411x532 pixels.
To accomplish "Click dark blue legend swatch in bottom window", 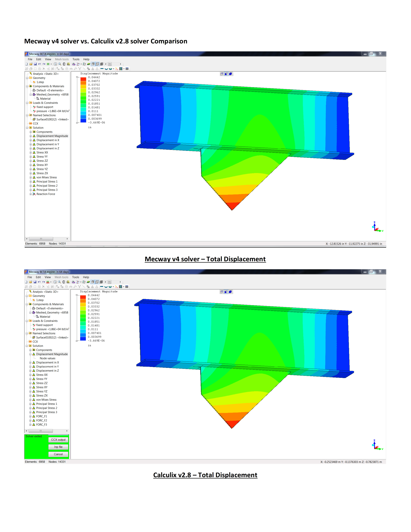I will tap(83, 339).
